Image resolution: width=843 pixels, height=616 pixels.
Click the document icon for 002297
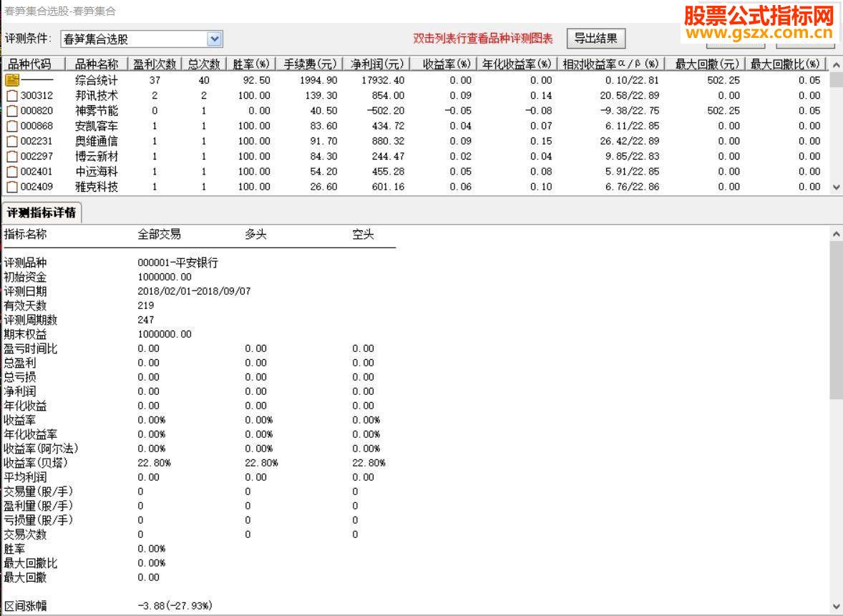(x=12, y=157)
